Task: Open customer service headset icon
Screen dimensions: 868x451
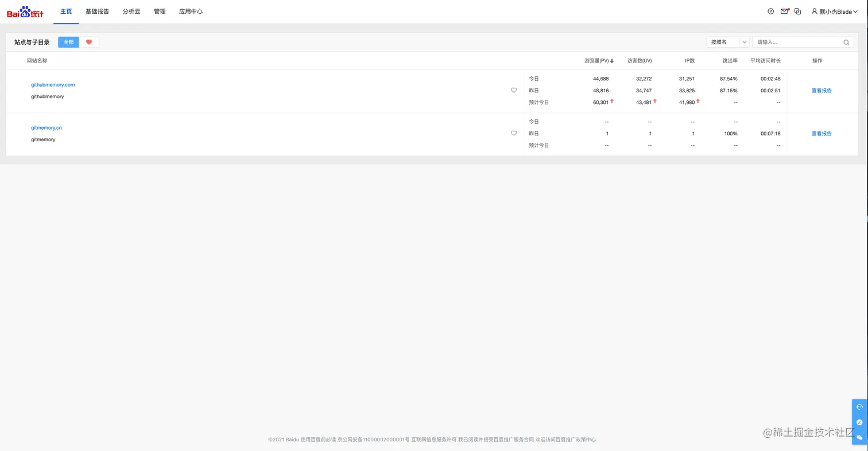Action: [x=859, y=407]
